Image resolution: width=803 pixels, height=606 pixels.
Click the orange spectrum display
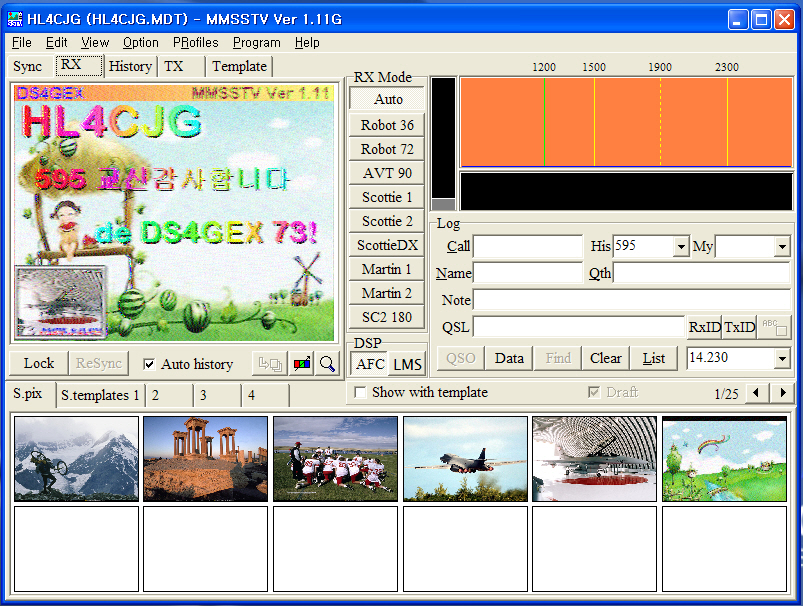[x=626, y=122]
